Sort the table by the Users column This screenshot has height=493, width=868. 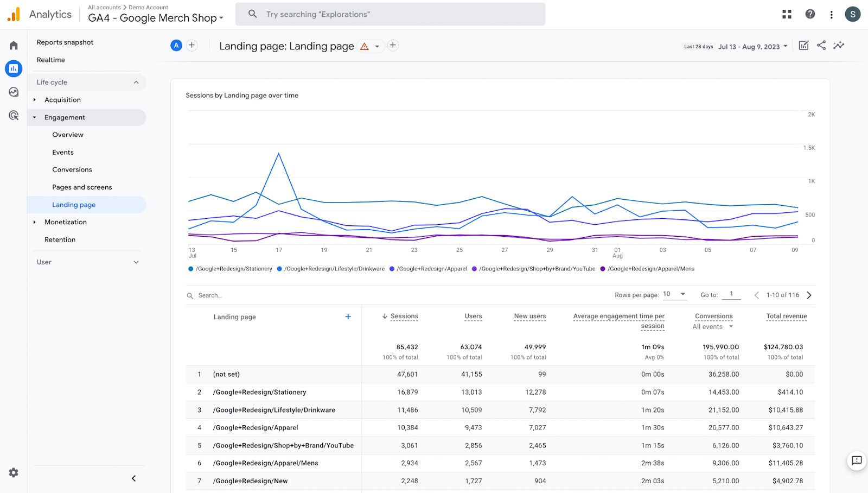(473, 316)
